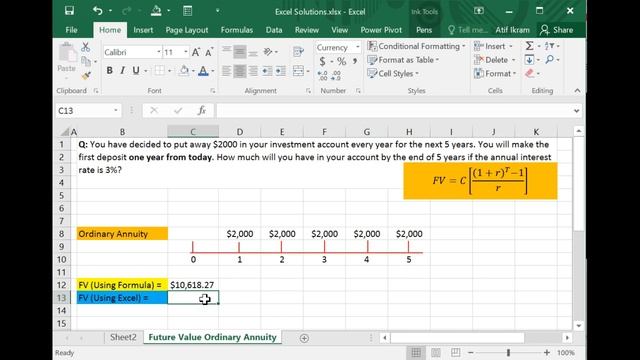Click Sort & Filter icon
Image resolution: width=640 pixels, height=360 pixels.
click(550, 46)
